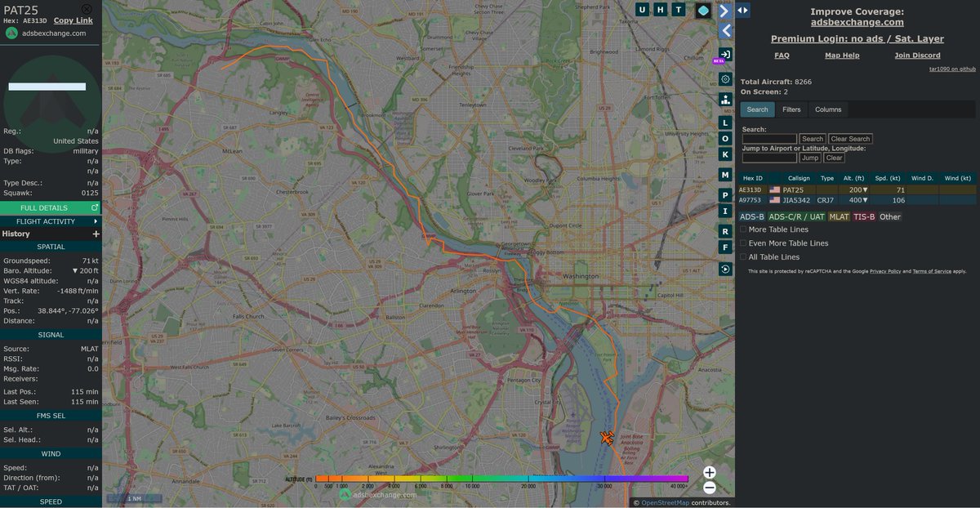980x508 pixels.
Task: Switch to the Filters tab
Action: 791,109
